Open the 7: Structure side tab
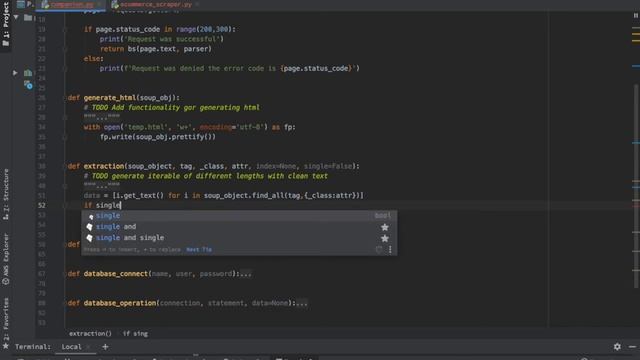 tap(6, 194)
